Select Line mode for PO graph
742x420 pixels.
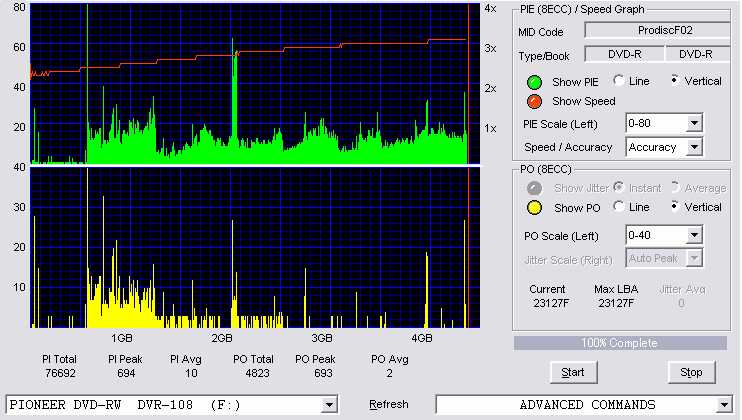[619, 206]
